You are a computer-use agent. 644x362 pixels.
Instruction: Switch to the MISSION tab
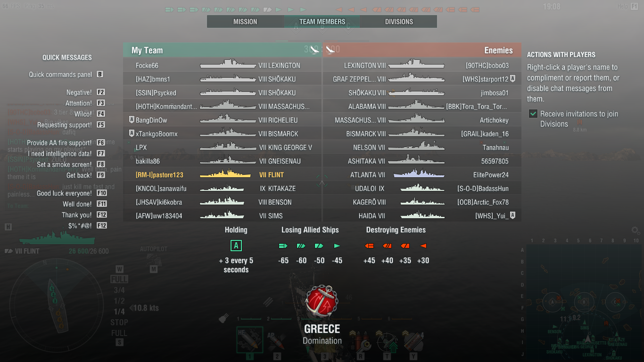[245, 22]
